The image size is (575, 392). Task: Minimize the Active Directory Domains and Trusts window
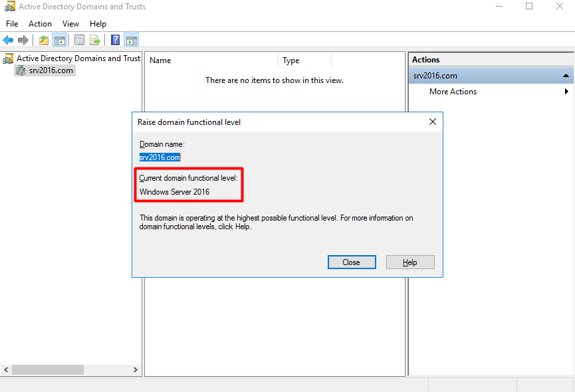pos(499,6)
